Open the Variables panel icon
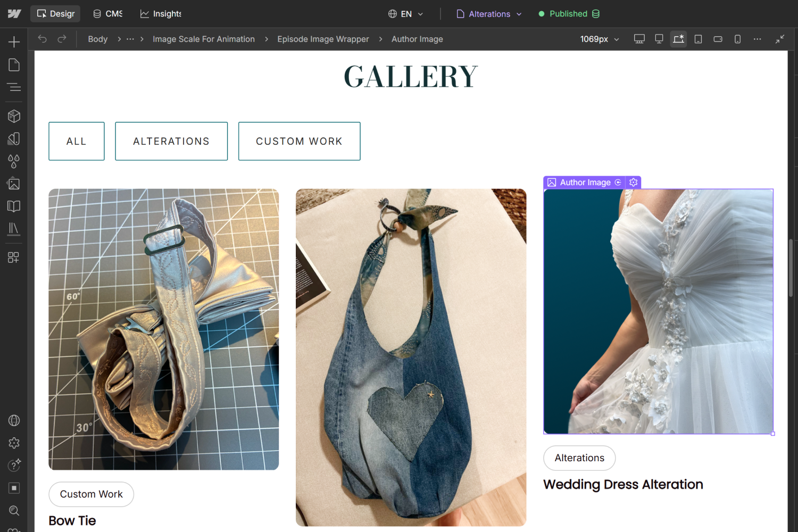 [14, 139]
